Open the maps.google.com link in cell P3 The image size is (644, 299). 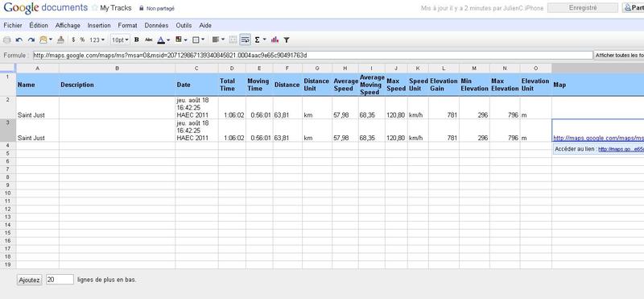(x=598, y=138)
